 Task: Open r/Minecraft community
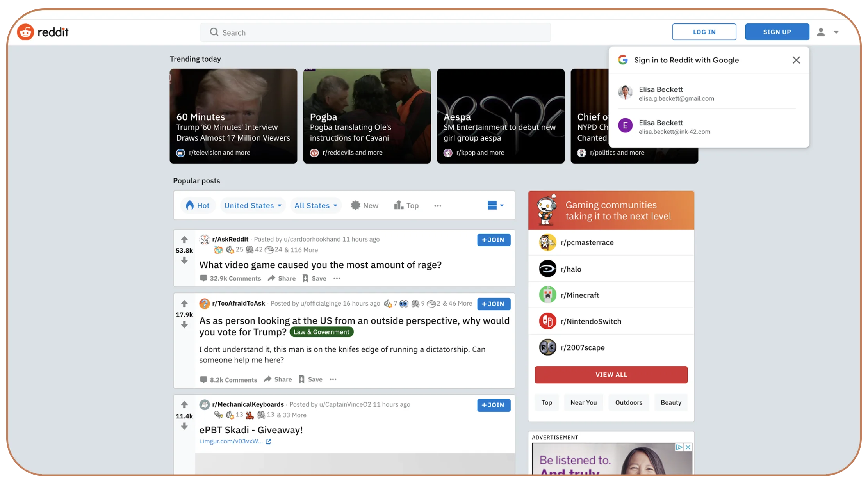tap(611, 295)
